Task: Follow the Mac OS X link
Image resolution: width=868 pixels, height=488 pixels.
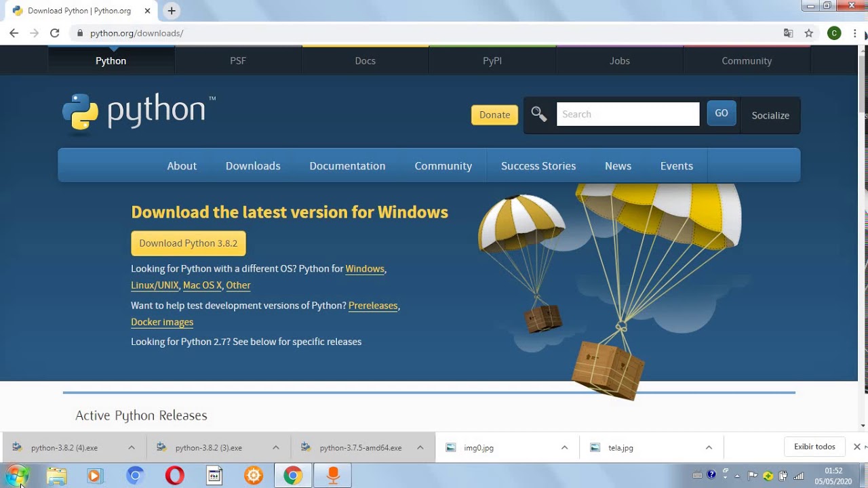Action: (x=202, y=285)
